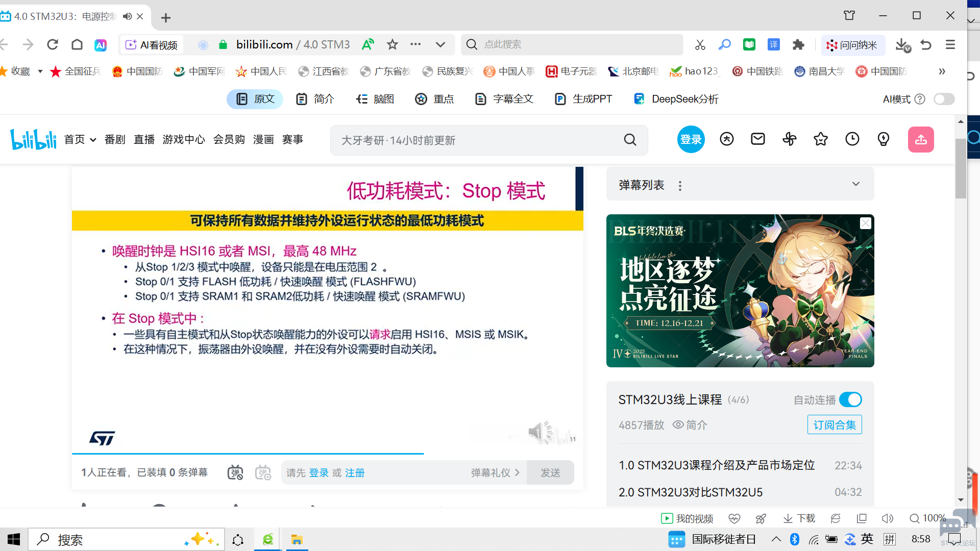Image resolution: width=980 pixels, height=551 pixels.
Task: Expand the 弹幕列表 panel chevron
Action: tap(856, 184)
